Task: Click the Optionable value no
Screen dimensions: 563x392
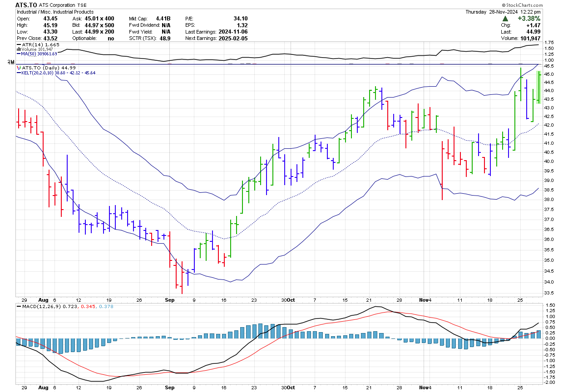Action: coord(111,38)
